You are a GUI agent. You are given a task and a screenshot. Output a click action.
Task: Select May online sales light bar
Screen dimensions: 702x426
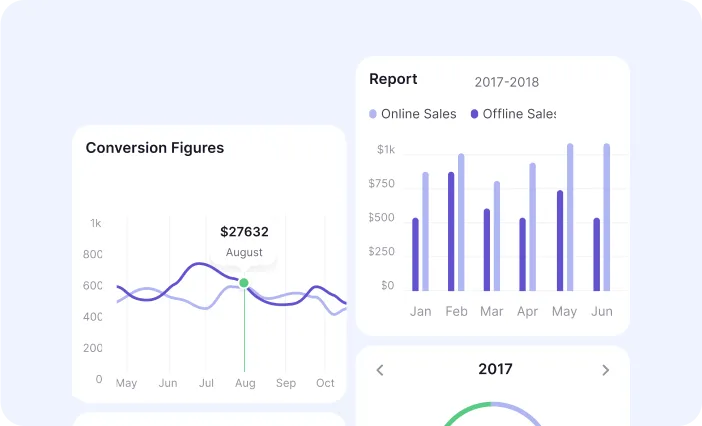tap(570, 217)
